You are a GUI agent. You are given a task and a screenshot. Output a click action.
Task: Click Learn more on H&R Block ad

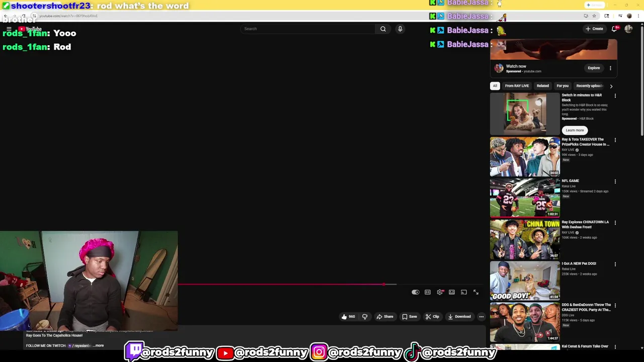575,130
